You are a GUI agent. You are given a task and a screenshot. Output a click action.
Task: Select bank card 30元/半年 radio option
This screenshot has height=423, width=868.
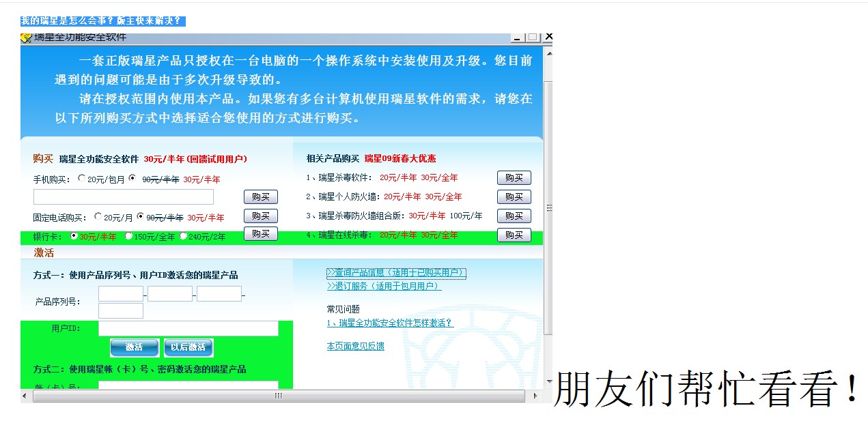point(74,236)
